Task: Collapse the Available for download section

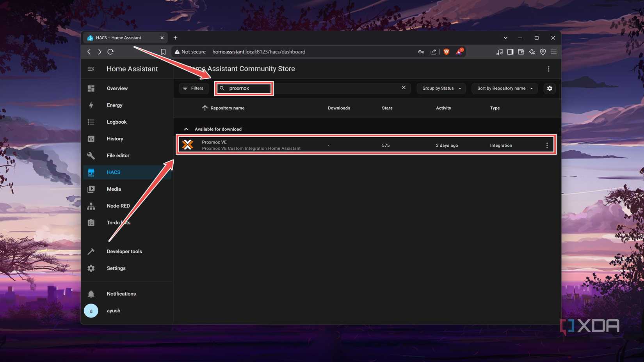Action: (x=186, y=129)
